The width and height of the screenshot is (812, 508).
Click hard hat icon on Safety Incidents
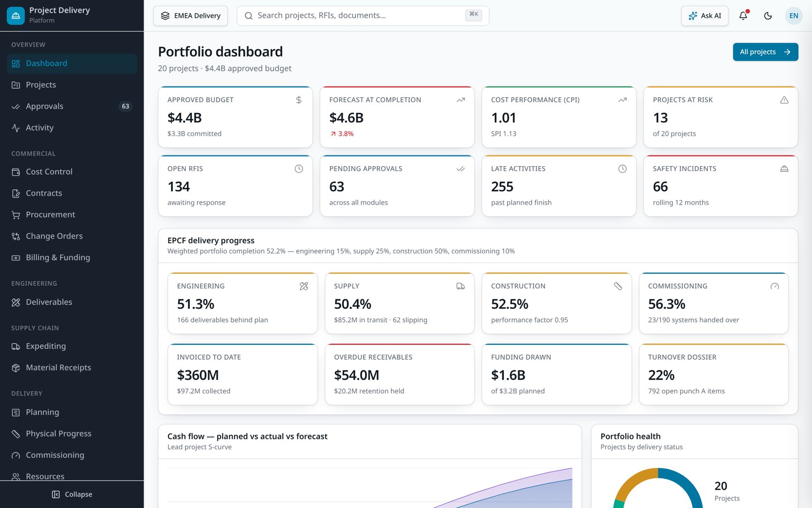click(784, 169)
